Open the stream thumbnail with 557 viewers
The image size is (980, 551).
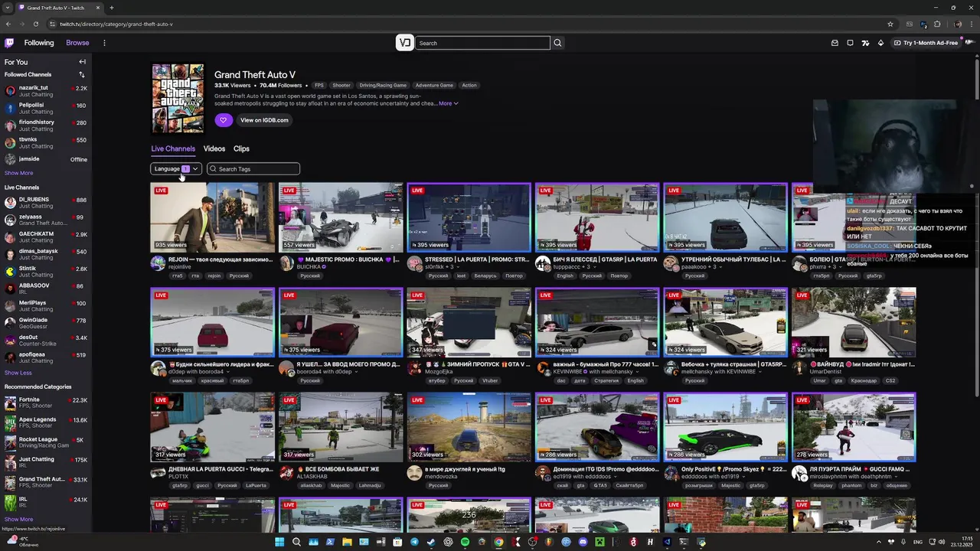[341, 217]
